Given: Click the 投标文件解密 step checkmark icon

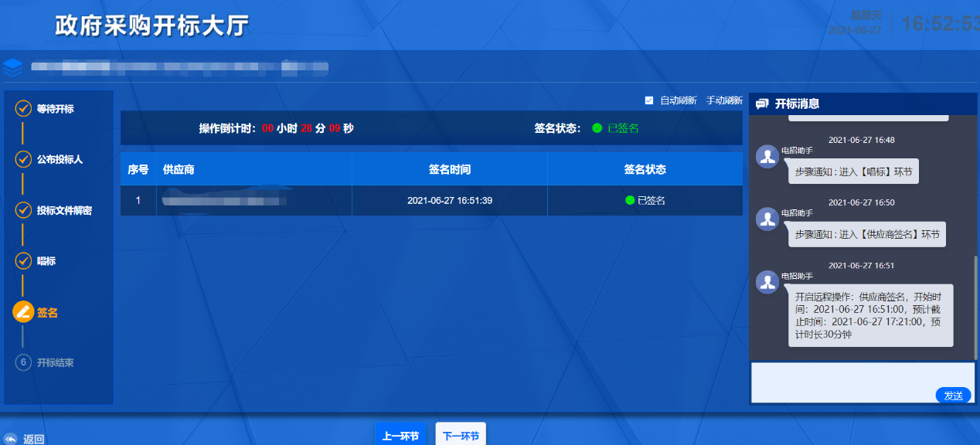Looking at the screenshot, I should pyautogui.click(x=24, y=210).
